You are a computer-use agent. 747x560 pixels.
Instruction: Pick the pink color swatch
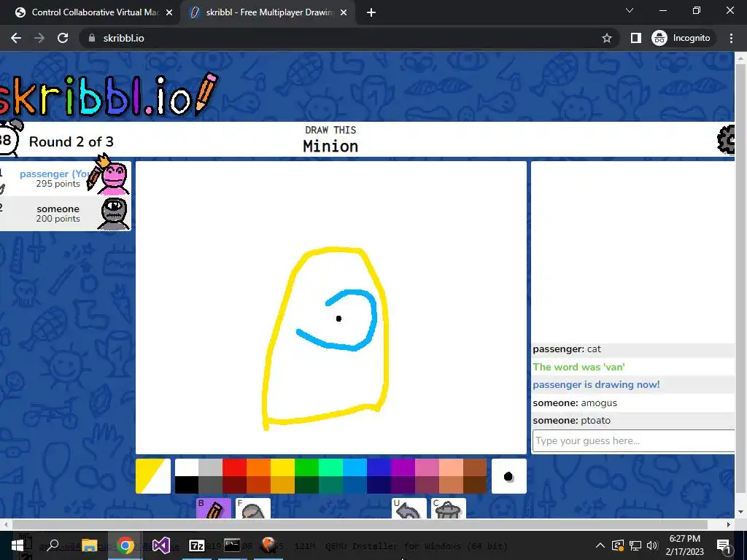[x=427, y=467]
